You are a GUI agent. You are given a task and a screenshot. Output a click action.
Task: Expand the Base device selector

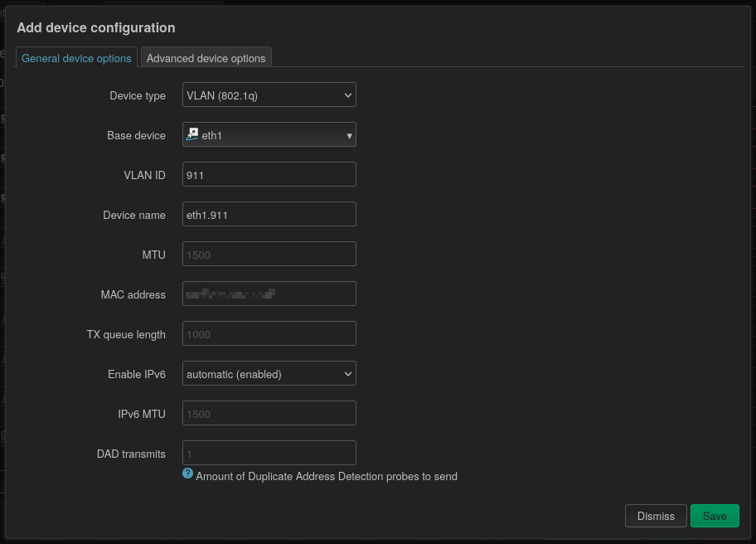(269, 135)
